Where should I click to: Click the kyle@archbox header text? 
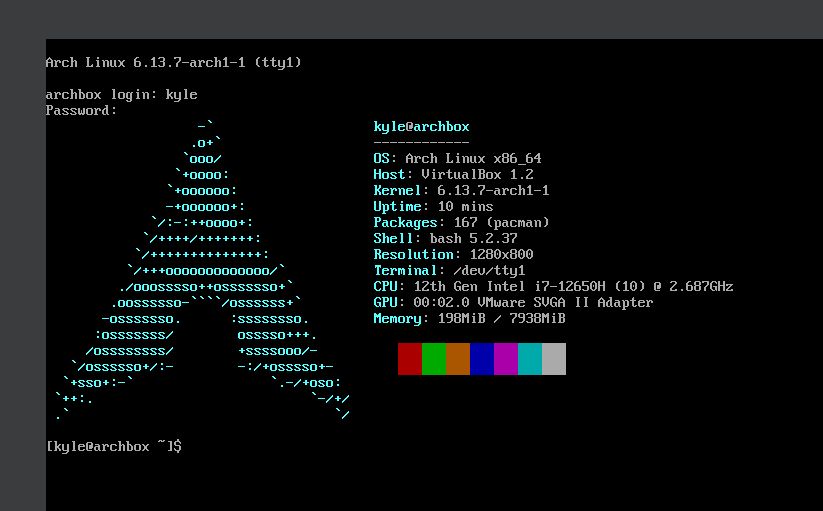[x=421, y=127]
